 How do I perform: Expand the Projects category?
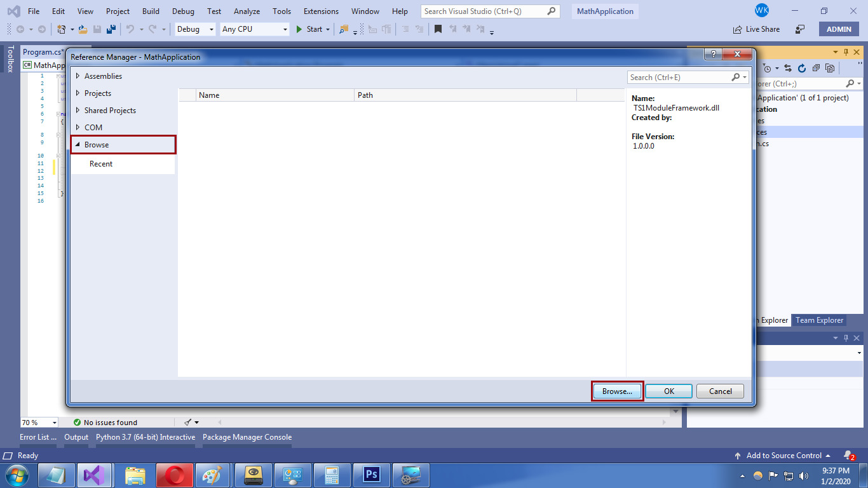point(78,93)
